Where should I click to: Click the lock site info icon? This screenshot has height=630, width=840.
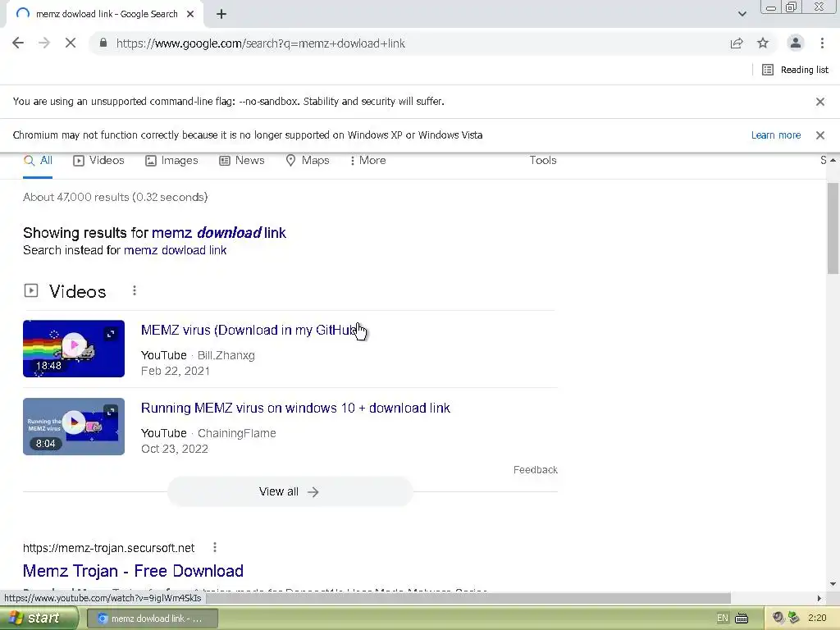103,43
